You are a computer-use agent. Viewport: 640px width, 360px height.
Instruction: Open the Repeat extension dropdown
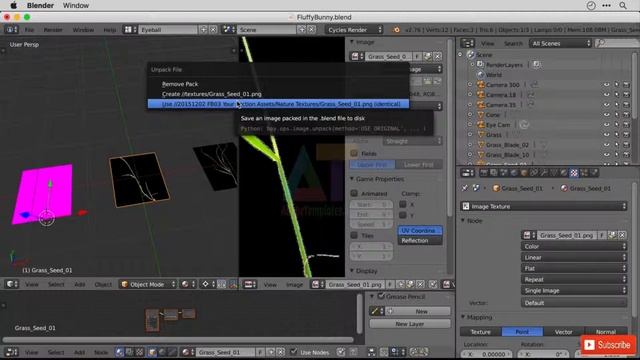[574, 280]
